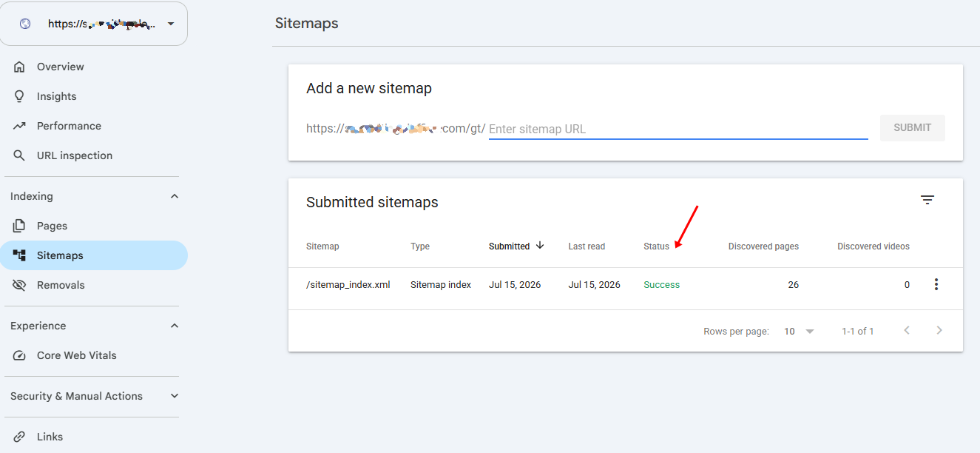Click the Pages documents icon

coord(19,226)
